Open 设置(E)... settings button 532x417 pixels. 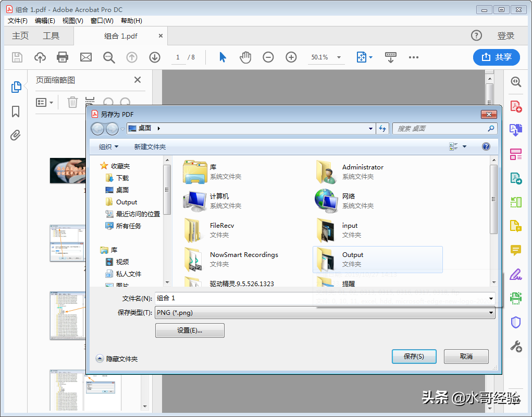coord(190,330)
